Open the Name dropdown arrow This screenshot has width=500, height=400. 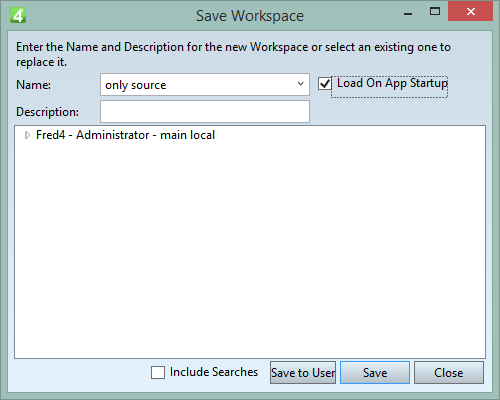point(301,84)
